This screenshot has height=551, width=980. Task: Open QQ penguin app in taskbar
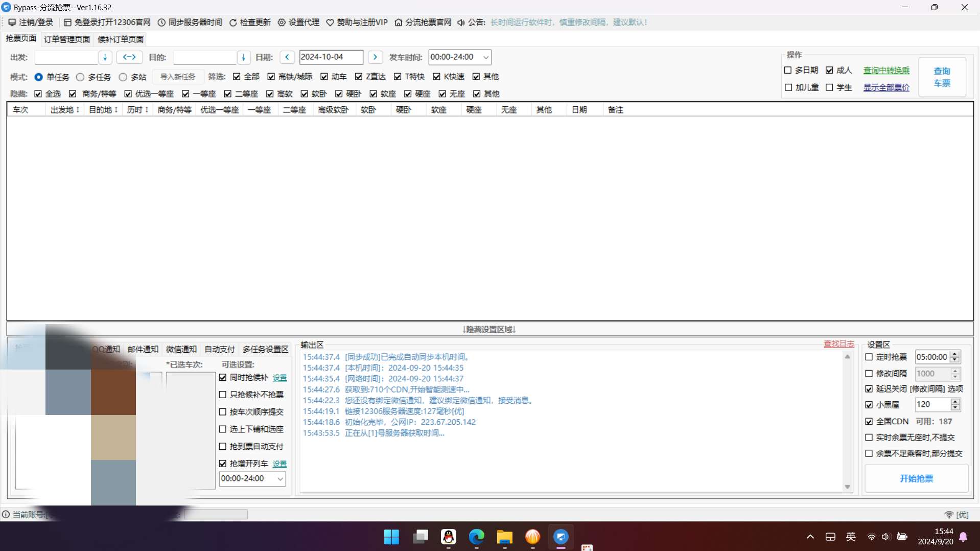tap(448, 537)
